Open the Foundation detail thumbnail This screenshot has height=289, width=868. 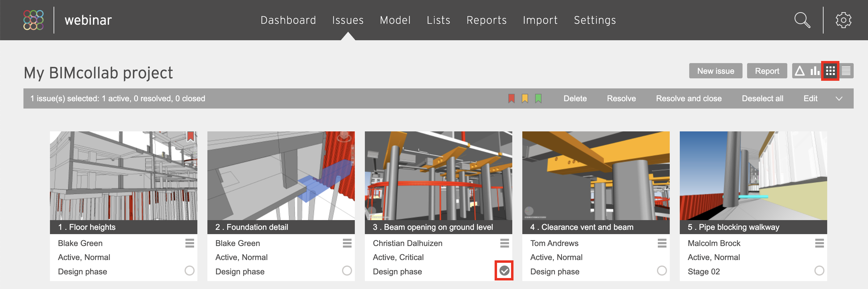tap(281, 176)
